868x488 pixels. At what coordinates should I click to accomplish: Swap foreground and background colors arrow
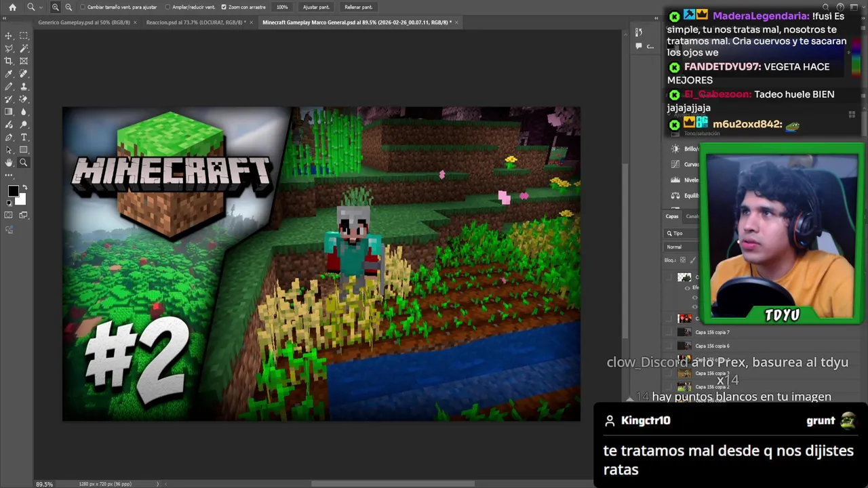(24, 188)
